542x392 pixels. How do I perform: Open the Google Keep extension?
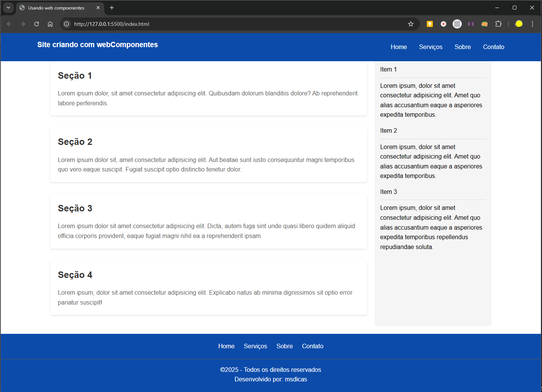pos(430,24)
